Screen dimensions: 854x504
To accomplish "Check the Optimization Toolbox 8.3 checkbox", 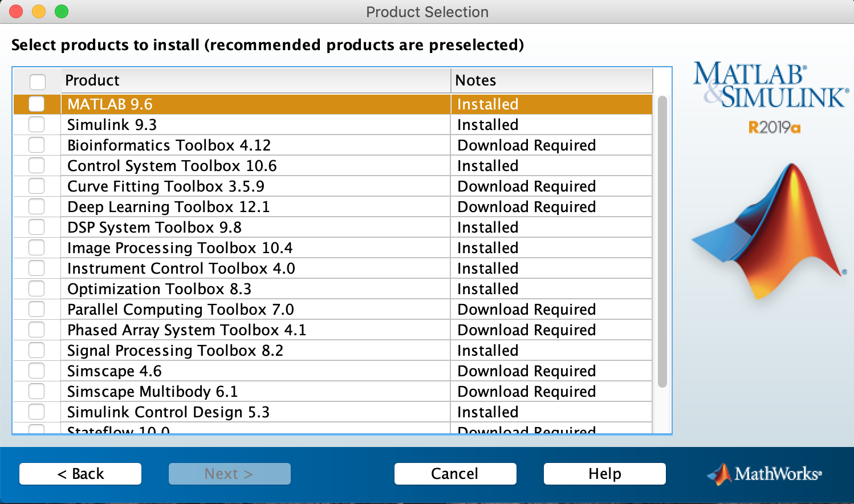I will click(x=36, y=288).
